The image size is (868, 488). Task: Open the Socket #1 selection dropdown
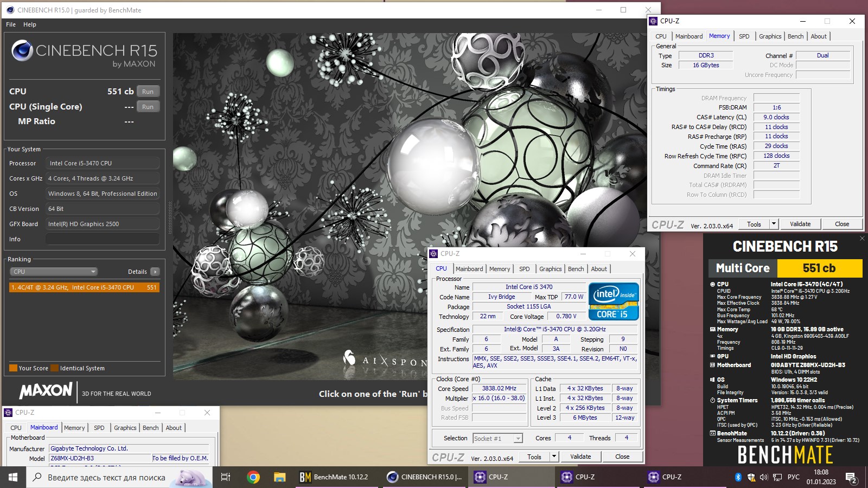[x=497, y=438]
